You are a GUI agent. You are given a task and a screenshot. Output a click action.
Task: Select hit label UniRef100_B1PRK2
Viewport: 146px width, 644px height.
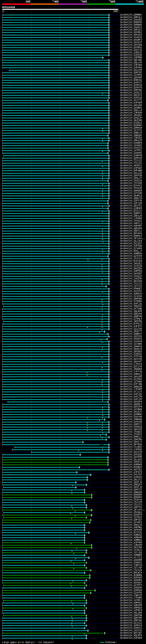pyautogui.click(x=131, y=32)
